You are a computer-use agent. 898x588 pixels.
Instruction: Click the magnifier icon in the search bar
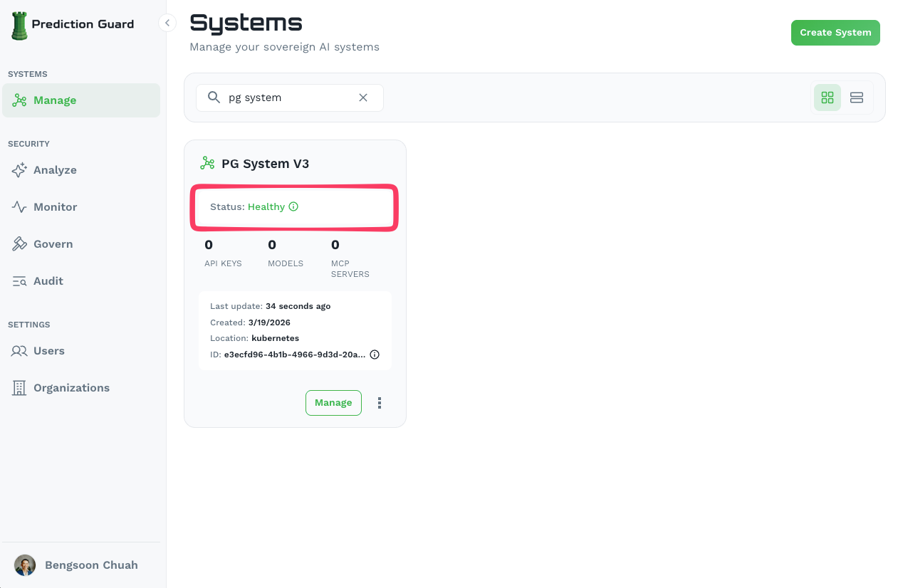click(x=214, y=98)
